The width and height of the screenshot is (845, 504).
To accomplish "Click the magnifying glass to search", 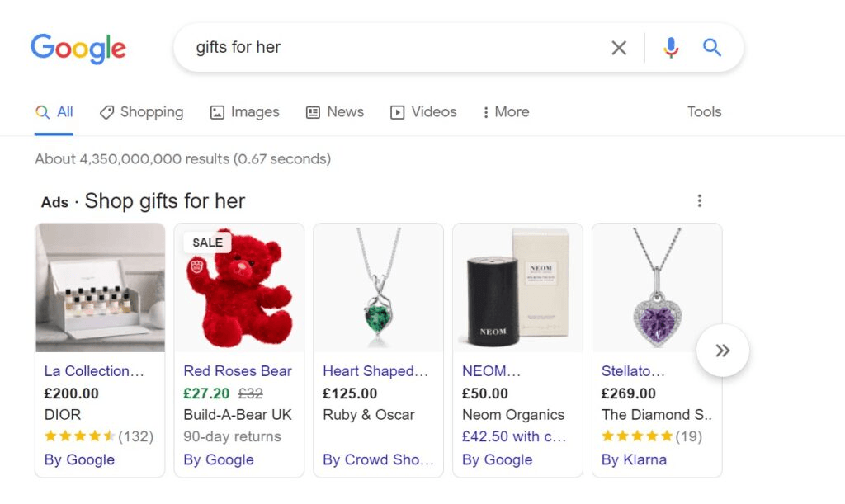I will (x=711, y=47).
